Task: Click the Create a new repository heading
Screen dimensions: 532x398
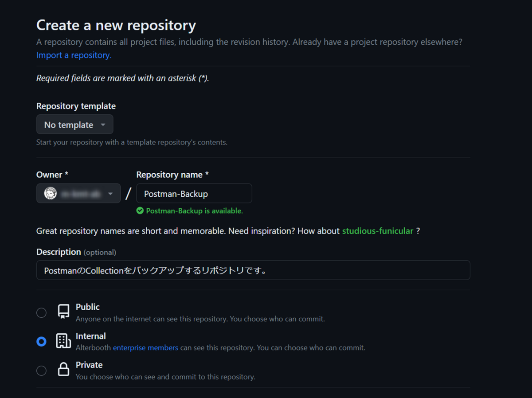Action: point(116,25)
